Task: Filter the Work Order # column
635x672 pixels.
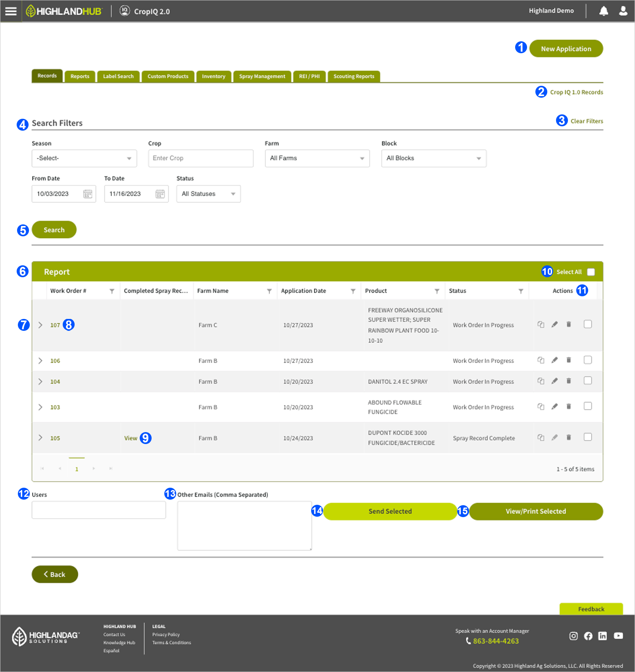Action: click(112, 291)
